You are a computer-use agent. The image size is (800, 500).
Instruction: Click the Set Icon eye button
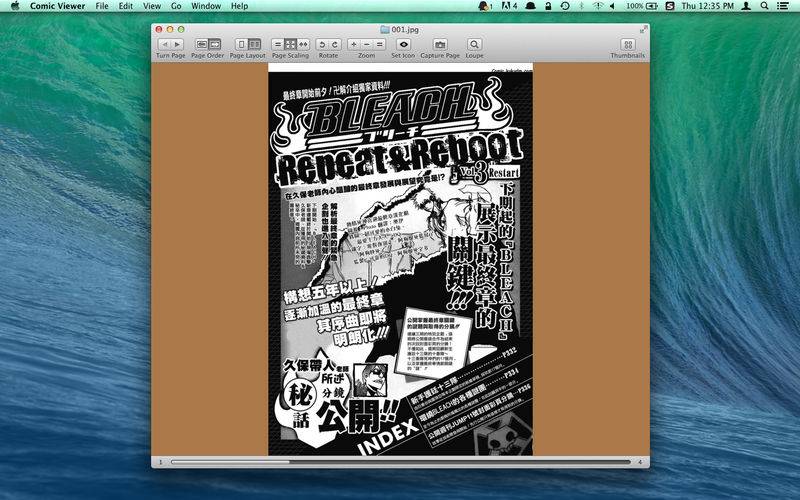[403, 44]
